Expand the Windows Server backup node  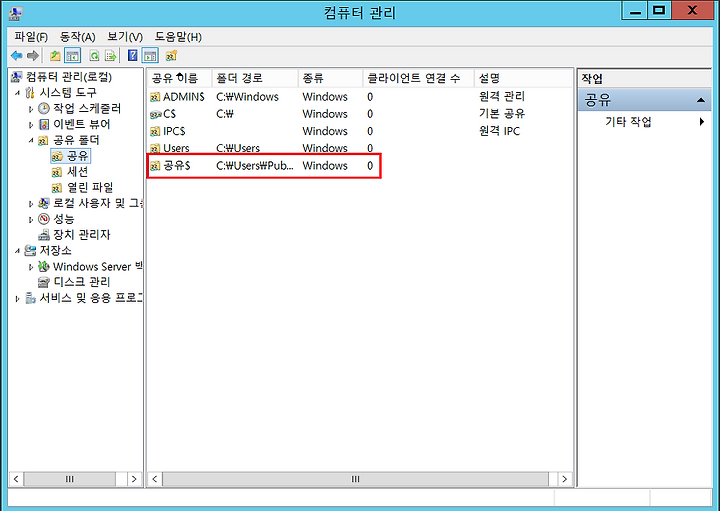31,267
